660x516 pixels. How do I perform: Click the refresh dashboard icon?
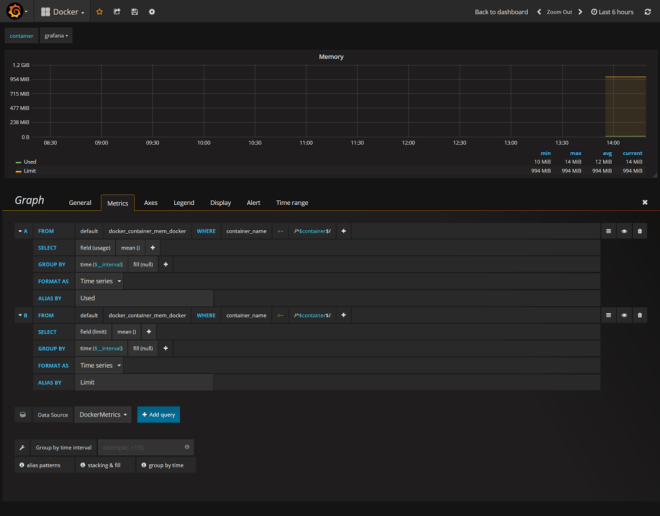click(647, 12)
